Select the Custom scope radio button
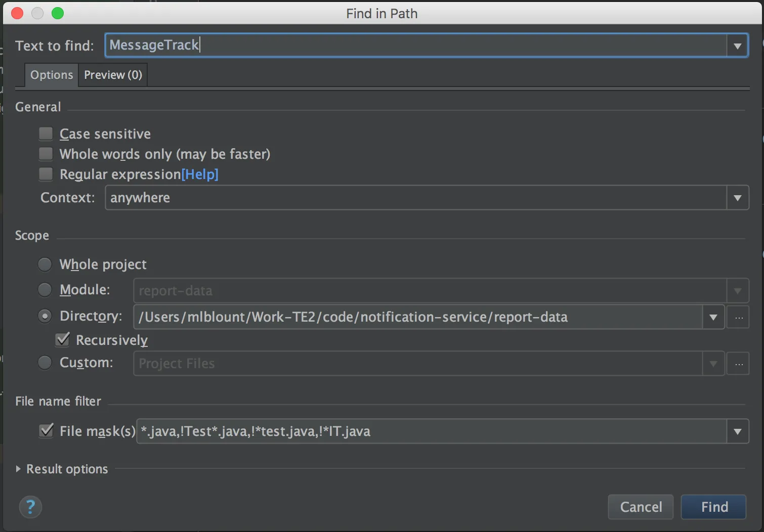The height and width of the screenshot is (532, 764). point(45,363)
